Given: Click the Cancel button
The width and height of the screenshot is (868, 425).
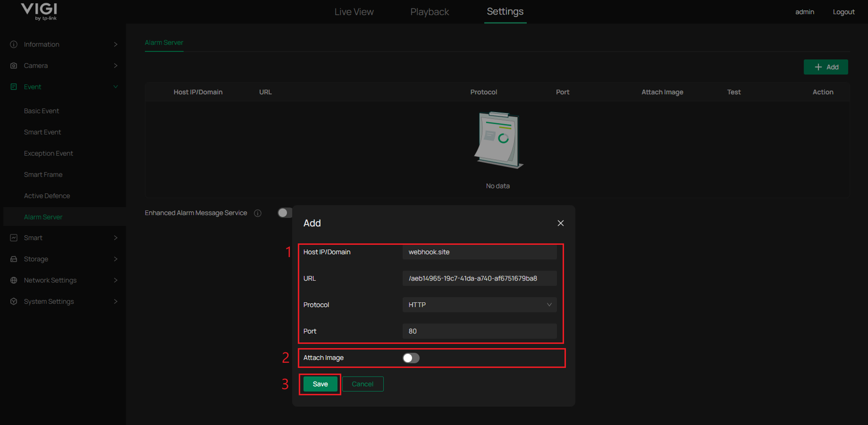Looking at the screenshot, I should click(362, 384).
